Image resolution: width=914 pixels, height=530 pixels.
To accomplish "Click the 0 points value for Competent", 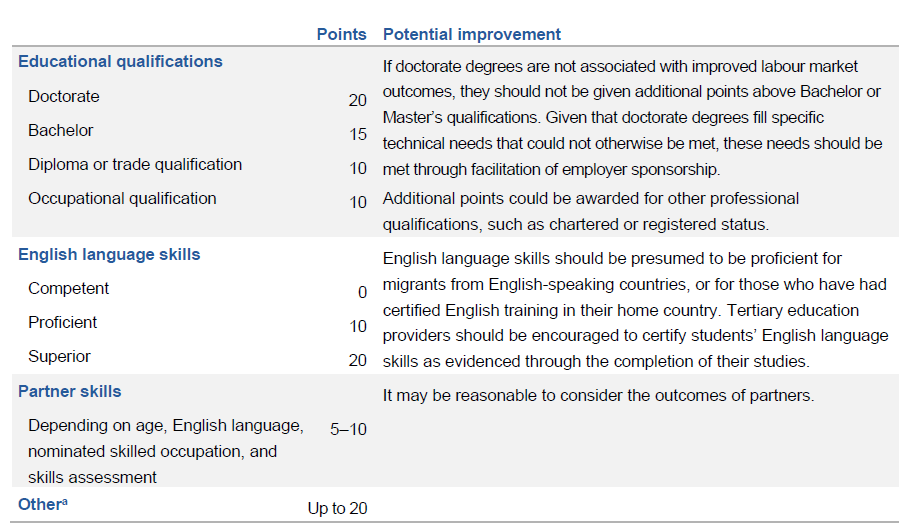I will tap(362, 292).
